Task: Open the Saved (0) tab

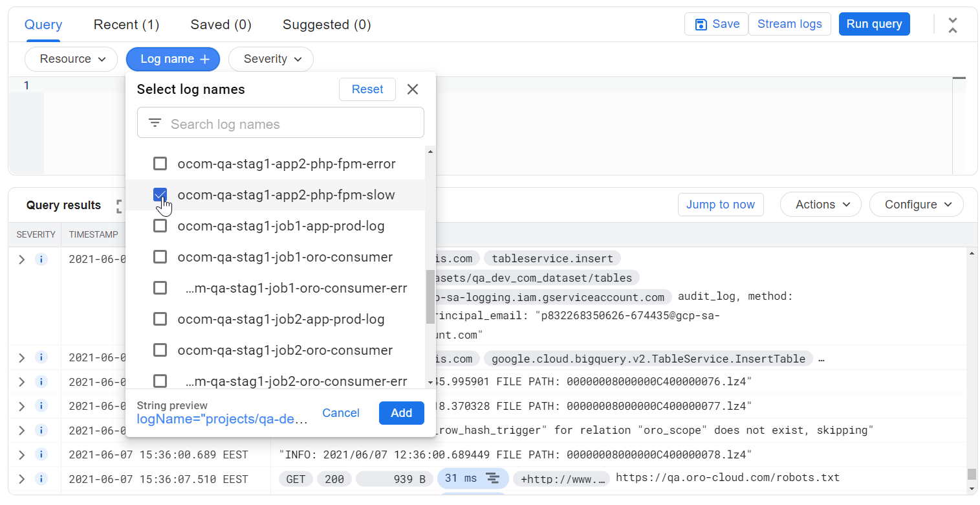Action: [221, 25]
